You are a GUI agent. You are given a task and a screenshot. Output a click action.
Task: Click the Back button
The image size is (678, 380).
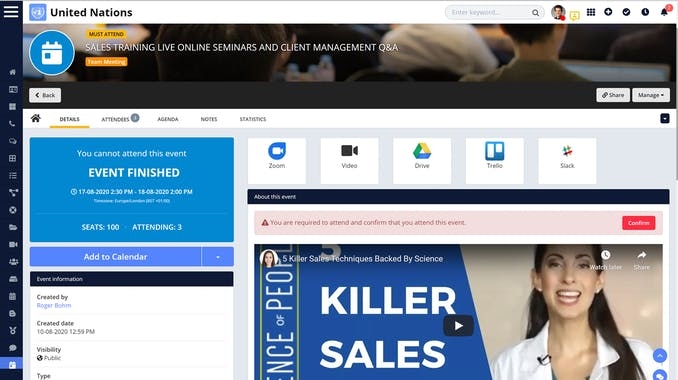45,95
